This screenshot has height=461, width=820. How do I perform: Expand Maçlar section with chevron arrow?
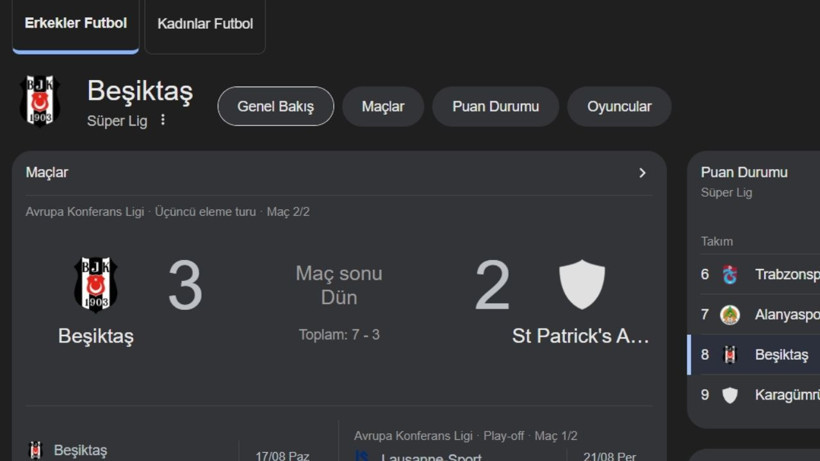pos(642,173)
